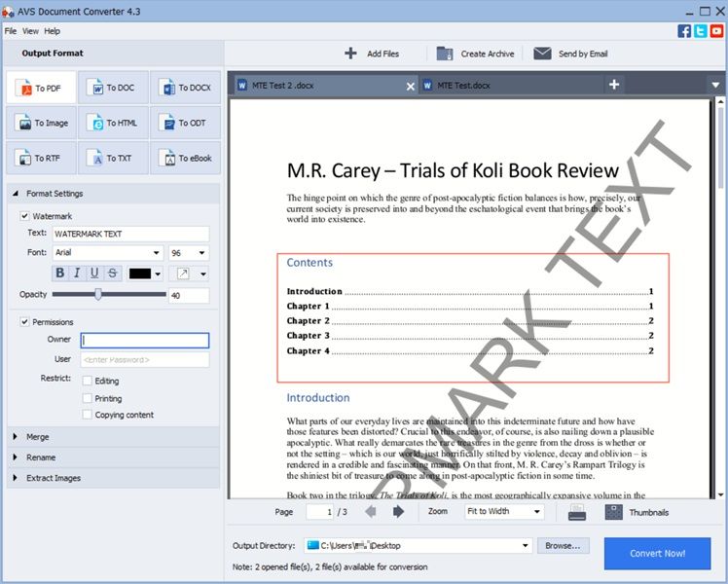Click the Thumbnails label
This screenshot has height=584, width=728.
click(648, 513)
